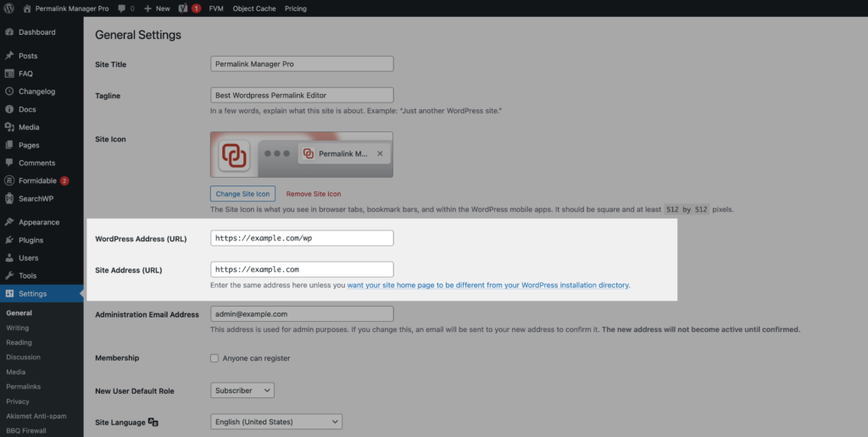This screenshot has width=868, height=437.
Task: Close the Permalink M... browser tab preview
Action: pyautogui.click(x=380, y=154)
